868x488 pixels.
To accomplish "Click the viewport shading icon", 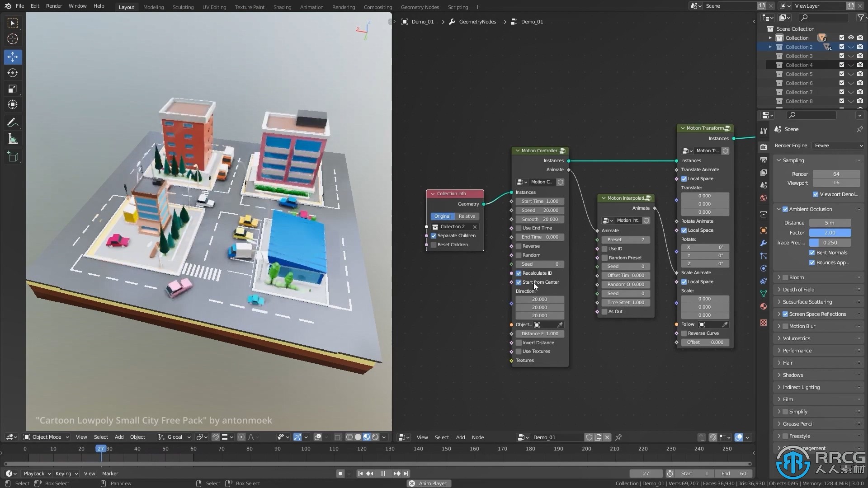I will pos(367,437).
